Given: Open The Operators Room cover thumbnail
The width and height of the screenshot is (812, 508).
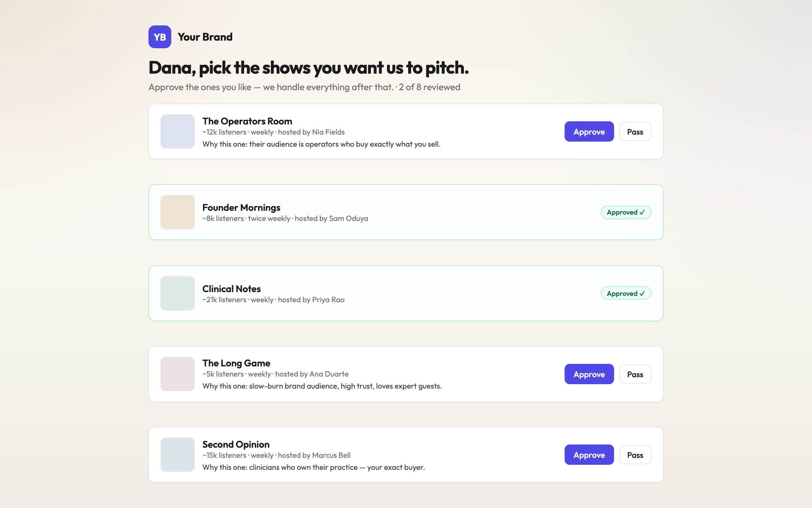Looking at the screenshot, I should pos(178,131).
